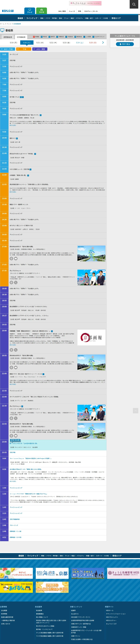This screenshot has height=644, width=140.
Task: Expand 続きを読む for 韓国ドラマ at 21:00
Action: (x=13, y=384)
